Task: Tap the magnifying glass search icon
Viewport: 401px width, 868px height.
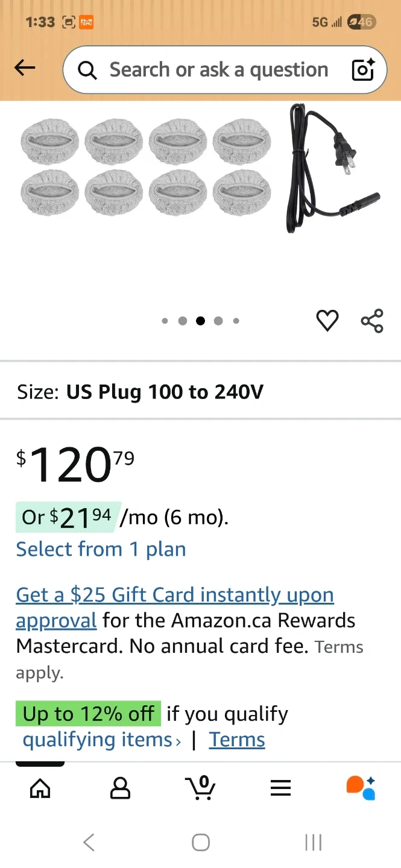Action: pyautogui.click(x=87, y=71)
